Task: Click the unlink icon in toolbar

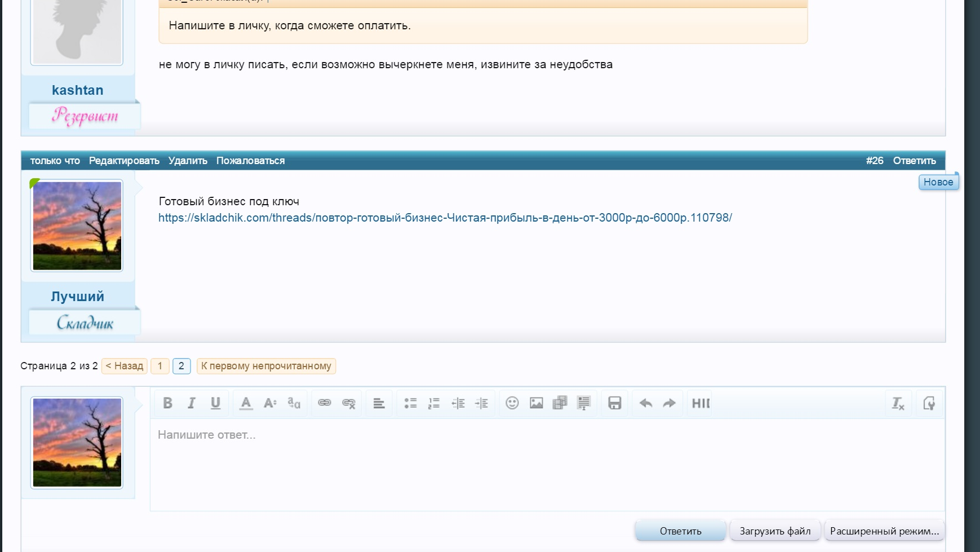Action: (349, 403)
